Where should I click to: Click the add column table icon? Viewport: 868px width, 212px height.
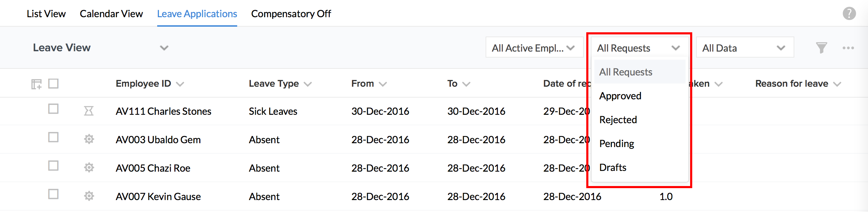click(36, 84)
